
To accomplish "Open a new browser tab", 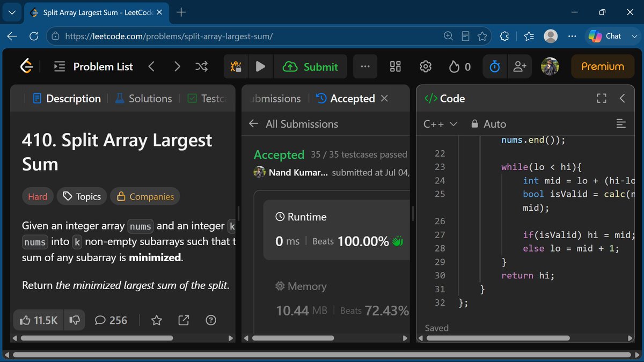I will click(181, 12).
